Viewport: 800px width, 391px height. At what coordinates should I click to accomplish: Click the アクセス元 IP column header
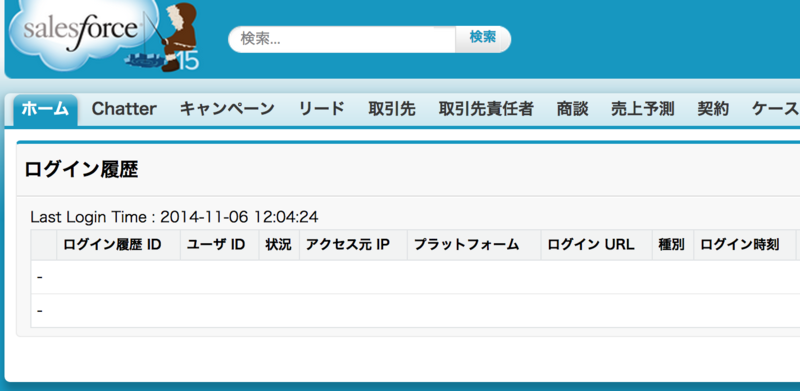pyautogui.click(x=353, y=245)
